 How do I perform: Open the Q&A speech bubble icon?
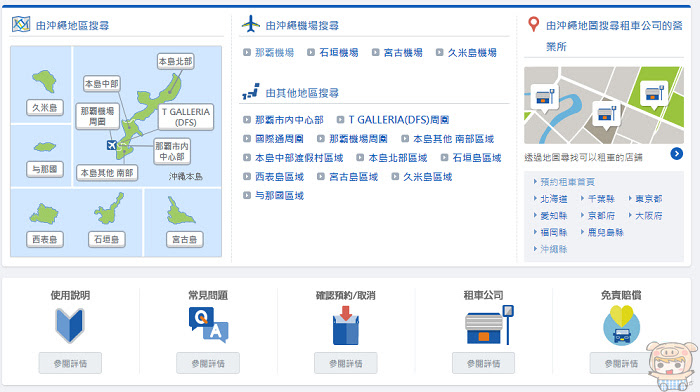(x=208, y=325)
